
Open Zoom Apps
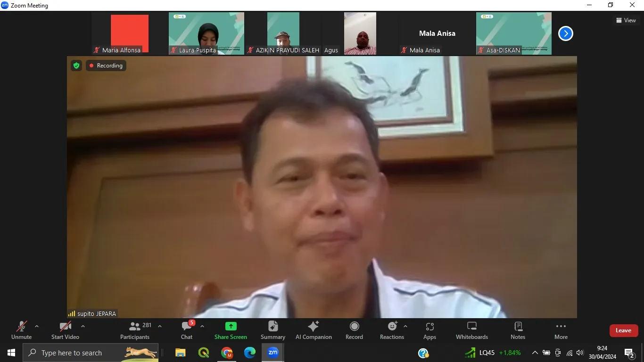pos(429,330)
